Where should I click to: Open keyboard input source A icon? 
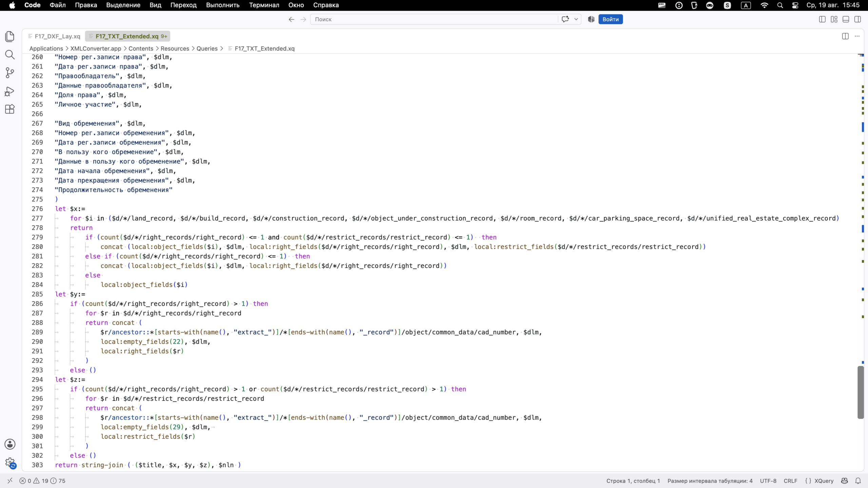click(x=746, y=5)
